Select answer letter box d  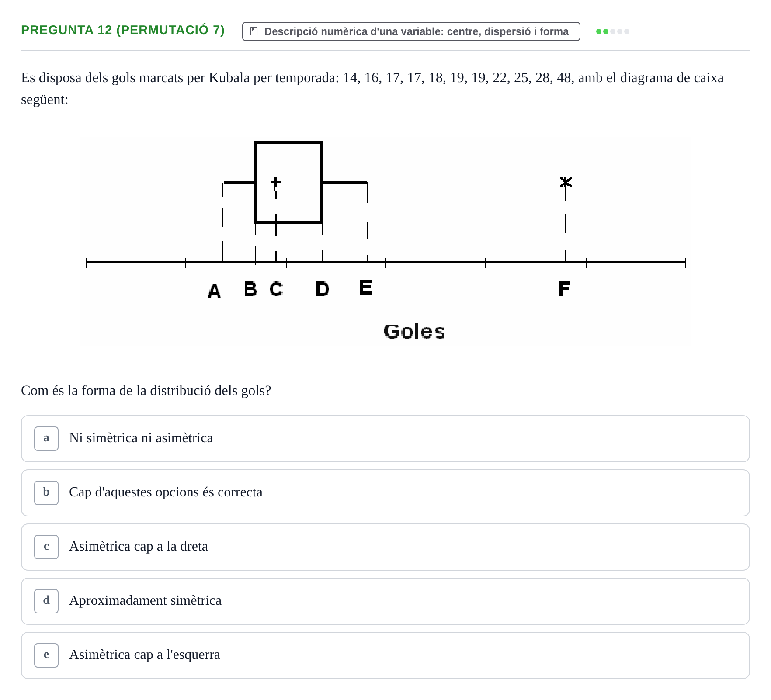coord(46,601)
